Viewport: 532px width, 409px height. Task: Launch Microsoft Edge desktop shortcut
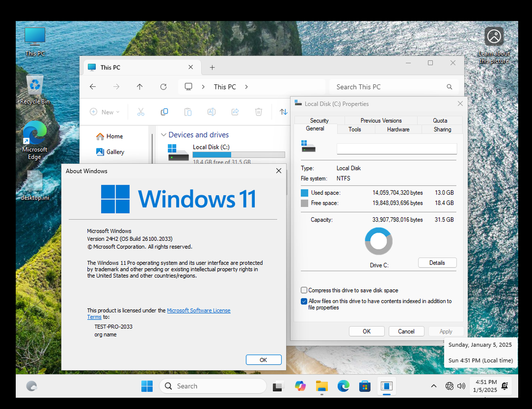[x=35, y=140]
